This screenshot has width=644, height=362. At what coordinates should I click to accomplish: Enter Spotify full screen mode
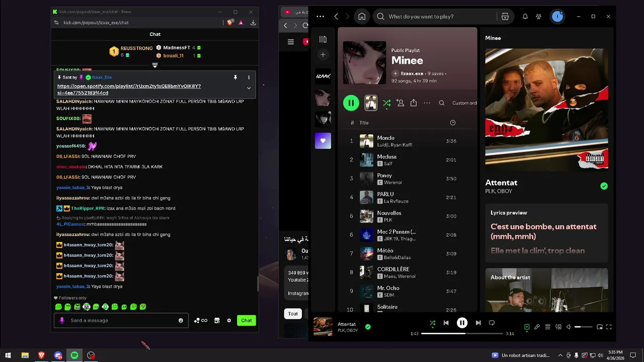(x=609, y=327)
